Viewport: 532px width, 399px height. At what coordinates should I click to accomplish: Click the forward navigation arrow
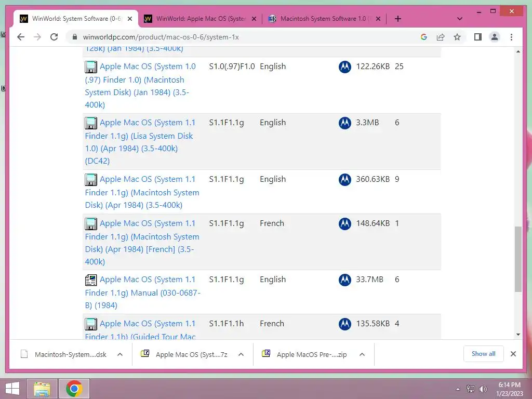[37, 37]
